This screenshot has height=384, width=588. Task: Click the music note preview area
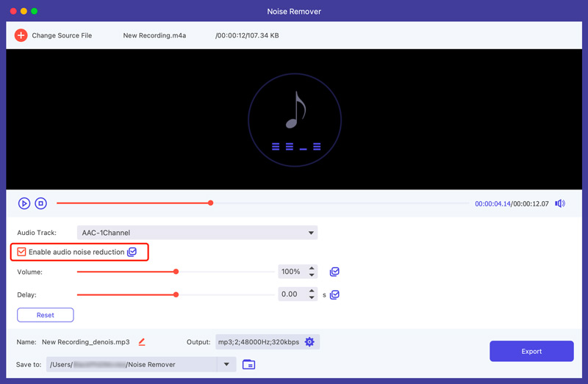[x=295, y=120]
